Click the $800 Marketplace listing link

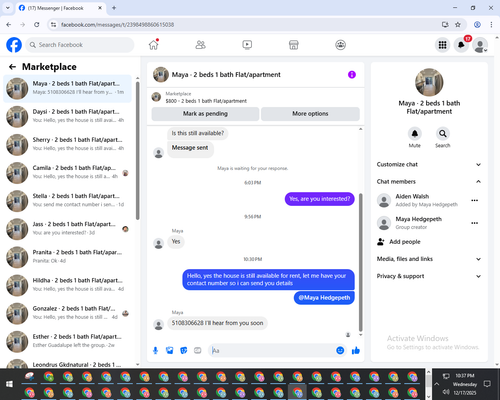click(206, 101)
